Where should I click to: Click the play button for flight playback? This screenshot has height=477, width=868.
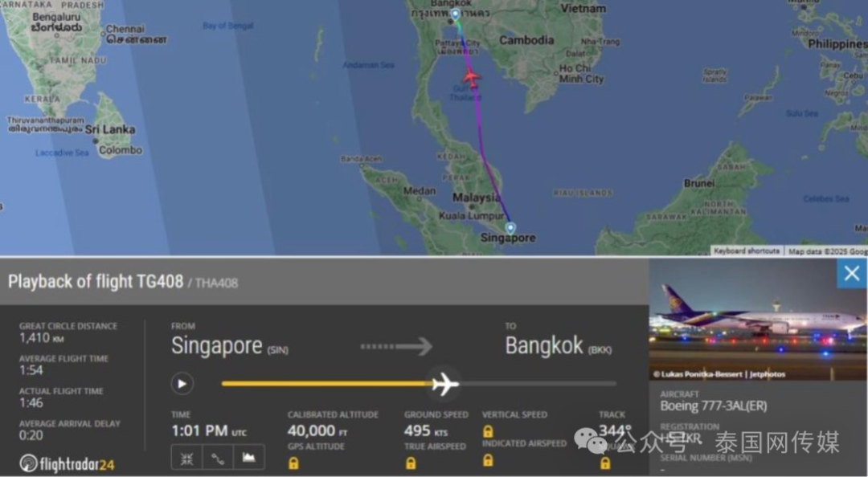[182, 384]
